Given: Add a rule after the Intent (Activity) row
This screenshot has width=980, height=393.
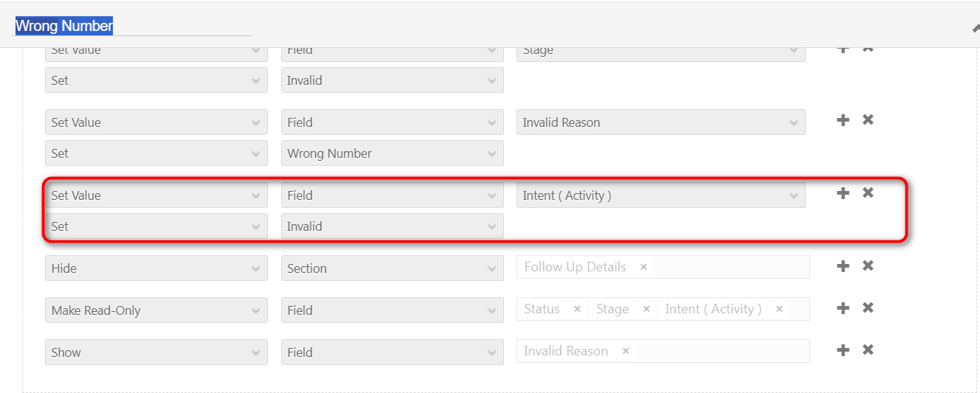Looking at the screenshot, I should [843, 193].
